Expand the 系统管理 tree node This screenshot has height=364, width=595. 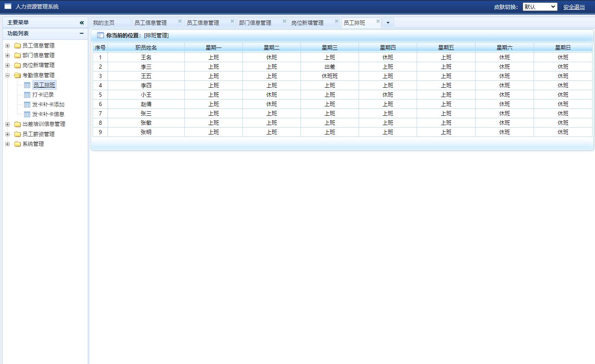click(7, 144)
